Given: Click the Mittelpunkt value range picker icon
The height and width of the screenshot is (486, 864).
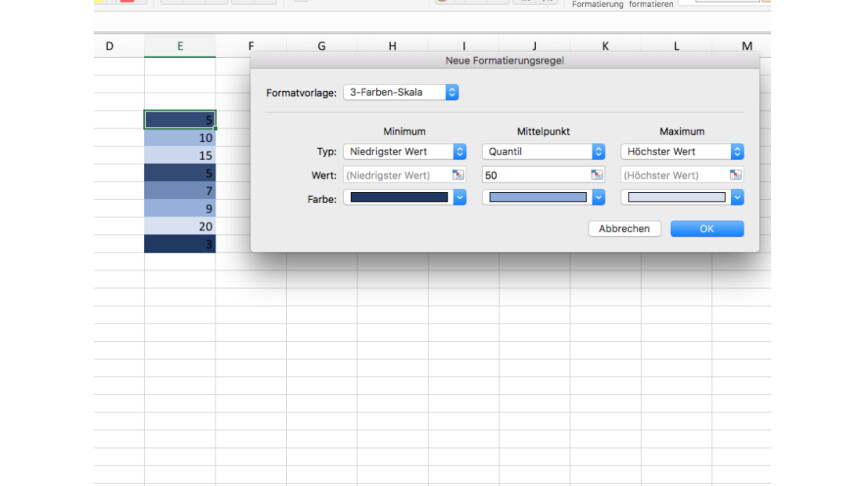Looking at the screenshot, I should coord(597,174).
